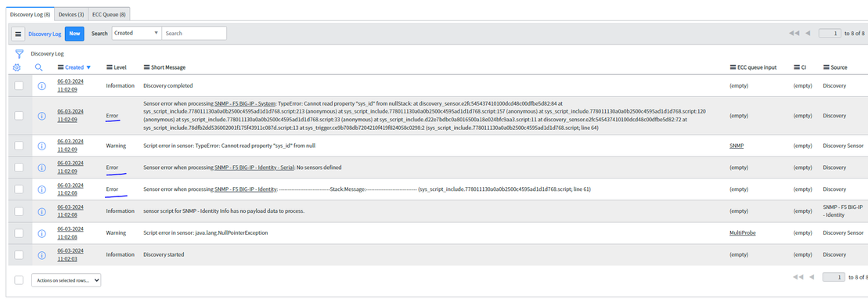Toggle the Created column sort arrow
Image resolution: width=868 pixels, height=299 pixels.
(x=88, y=67)
